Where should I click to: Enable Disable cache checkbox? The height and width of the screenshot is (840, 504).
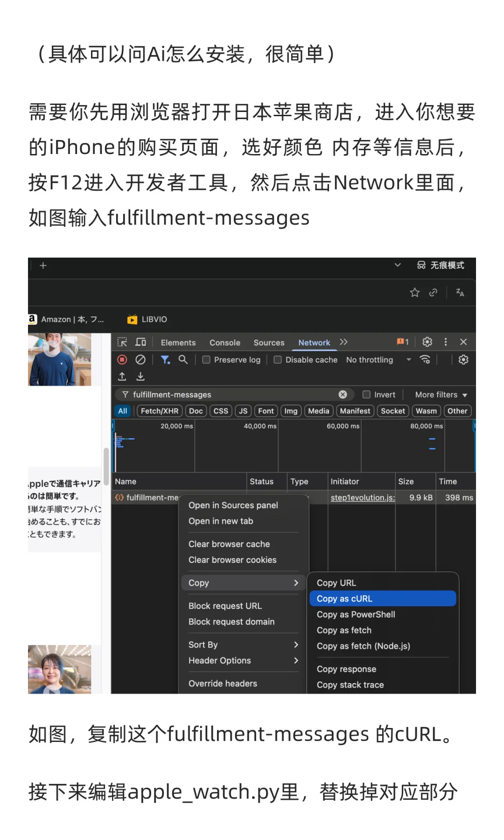click(278, 360)
